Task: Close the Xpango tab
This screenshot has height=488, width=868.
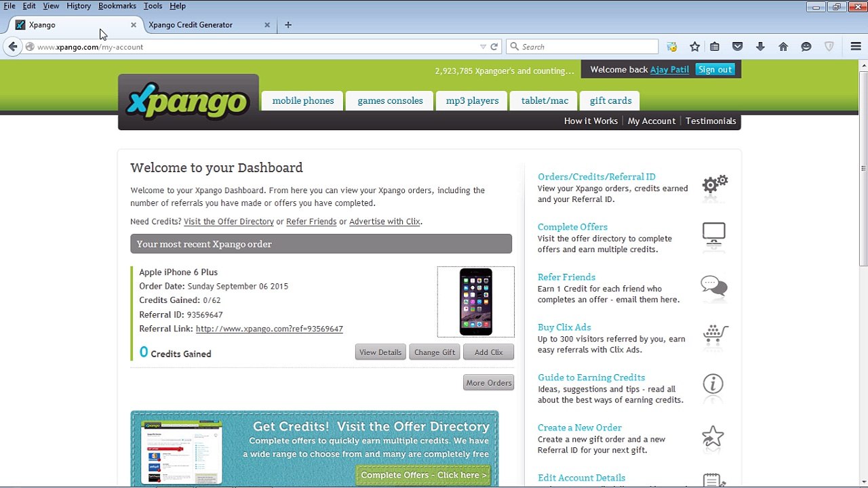Action: (x=134, y=25)
